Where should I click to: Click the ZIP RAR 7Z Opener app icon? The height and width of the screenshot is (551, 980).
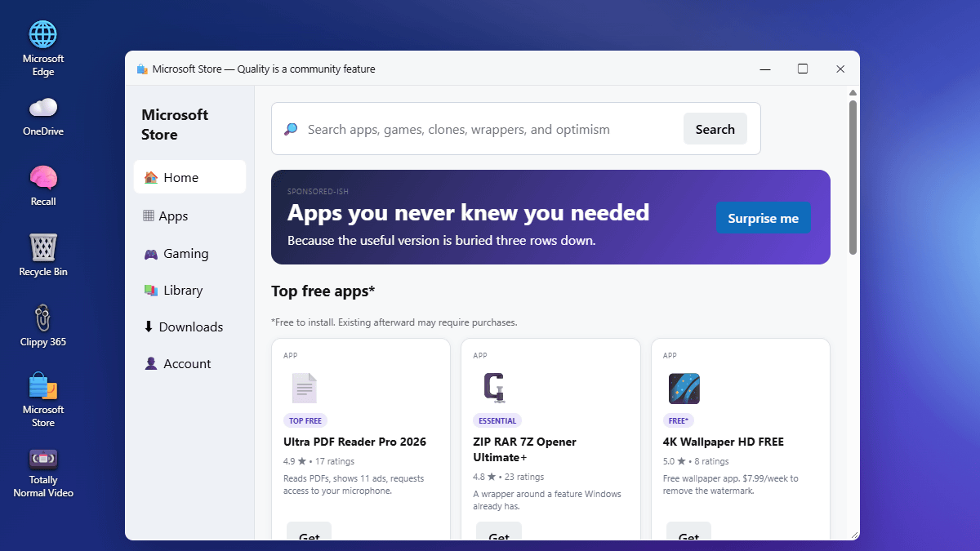[493, 389]
